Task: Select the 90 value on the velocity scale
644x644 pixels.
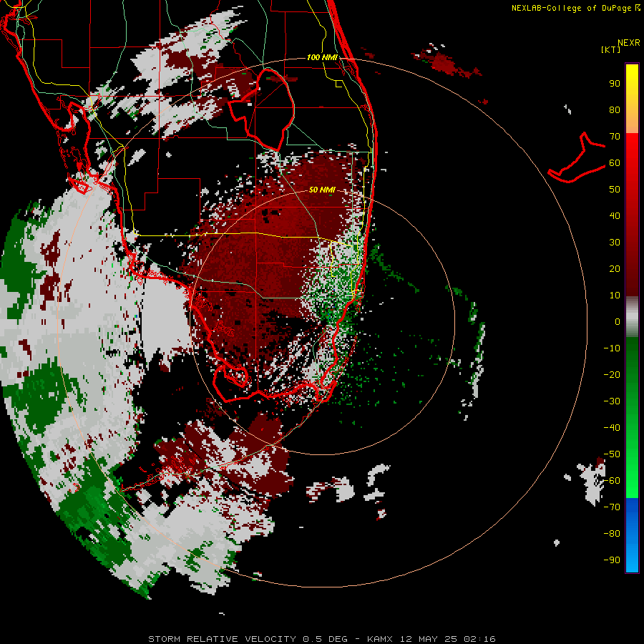Action: point(615,84)
